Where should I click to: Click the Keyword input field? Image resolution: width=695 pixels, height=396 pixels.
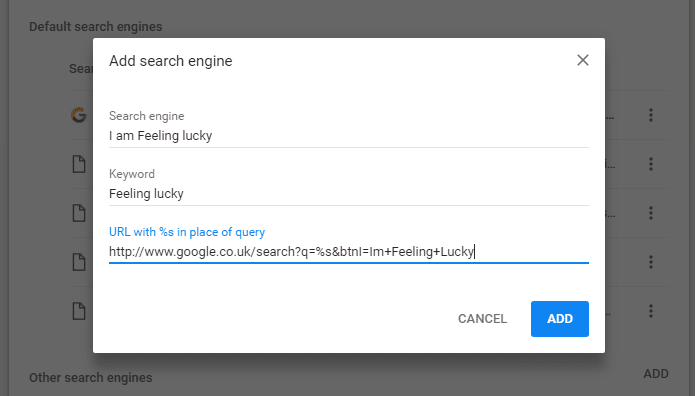pos(348,194)
